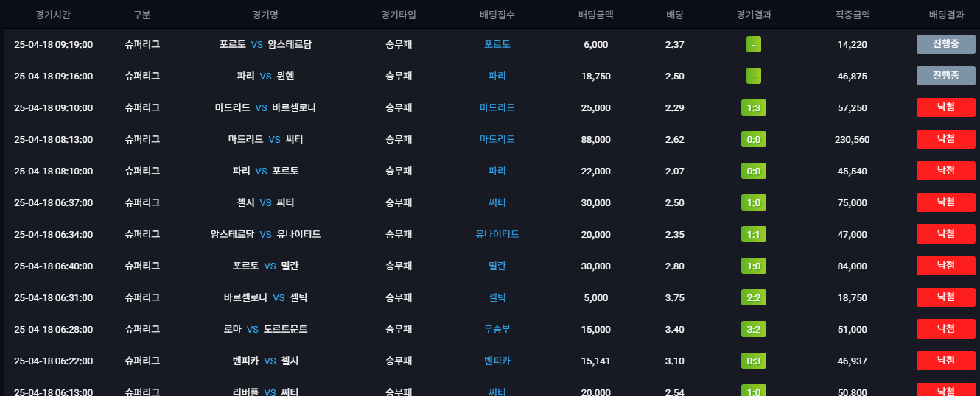This screenshot has width=980, height=396.
Task: Click the 배팅금액 column header
Action: (596, 15)
